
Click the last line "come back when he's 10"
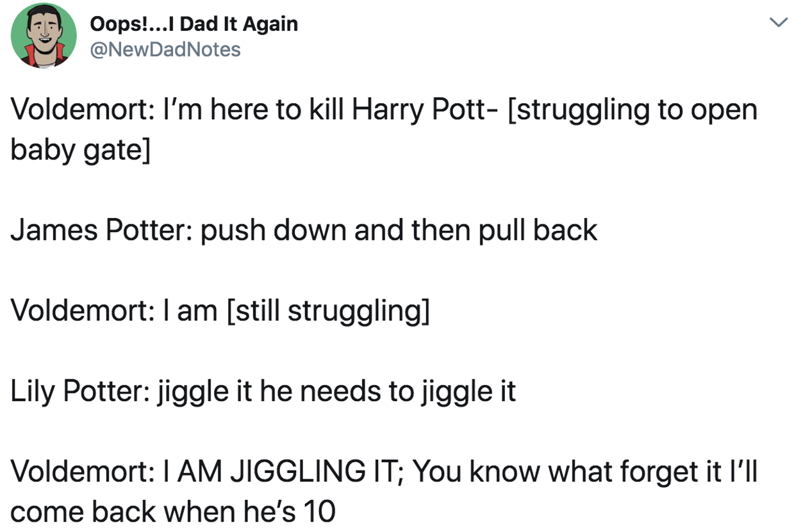point(173,511)
